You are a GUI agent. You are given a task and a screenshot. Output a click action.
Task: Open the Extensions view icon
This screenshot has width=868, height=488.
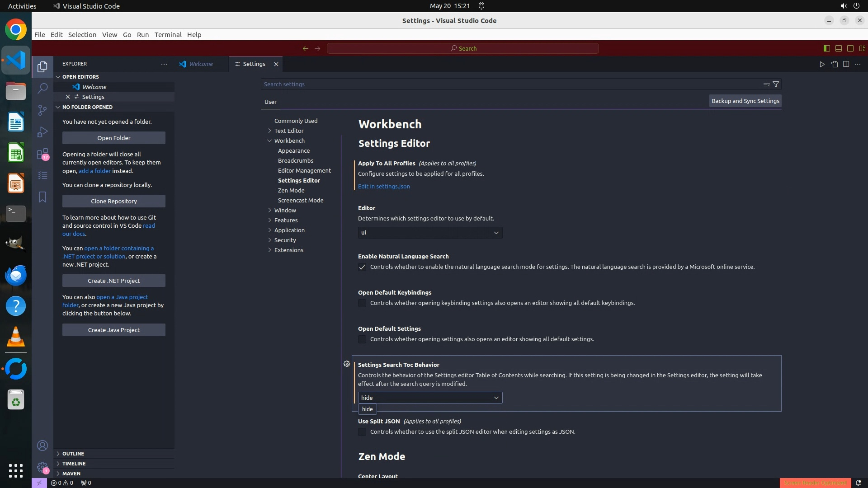point(42,154)
